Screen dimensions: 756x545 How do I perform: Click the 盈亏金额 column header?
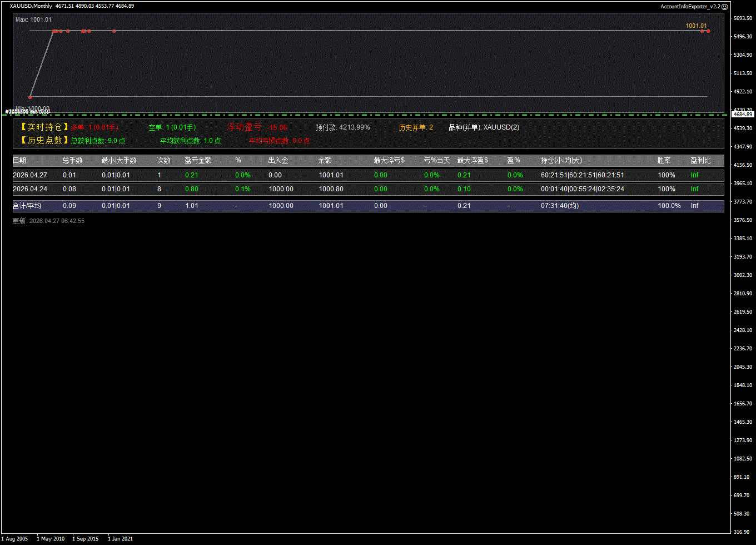[x=198, y=160]
